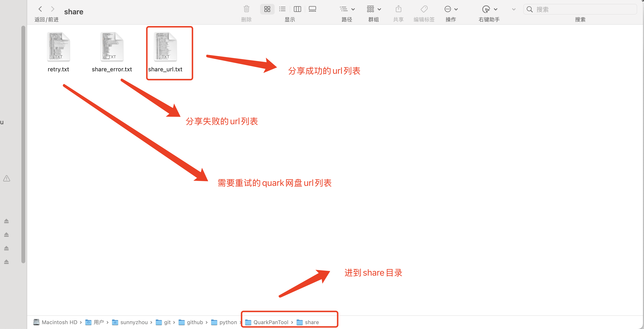Open the path dropdown menu
This screenshot has height=329, width=644.
(347, 9)
